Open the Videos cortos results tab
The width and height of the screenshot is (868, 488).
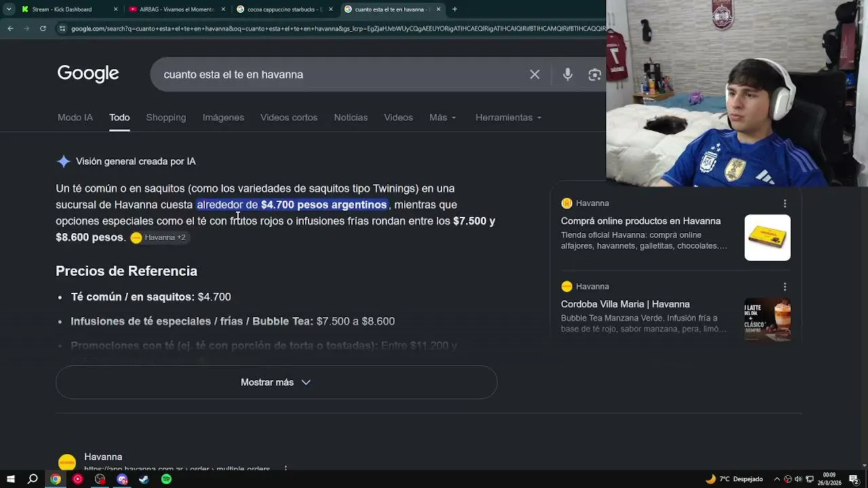pos(289,117)
